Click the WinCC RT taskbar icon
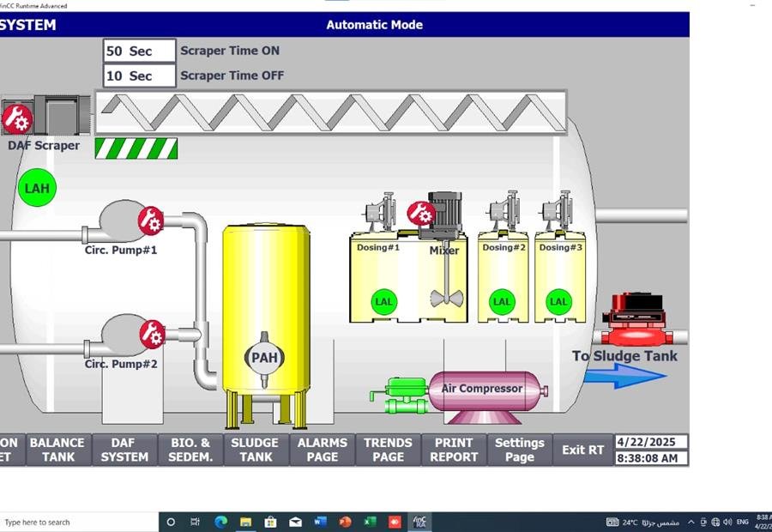This screenshot has height=532, width=772. (419, 522)
